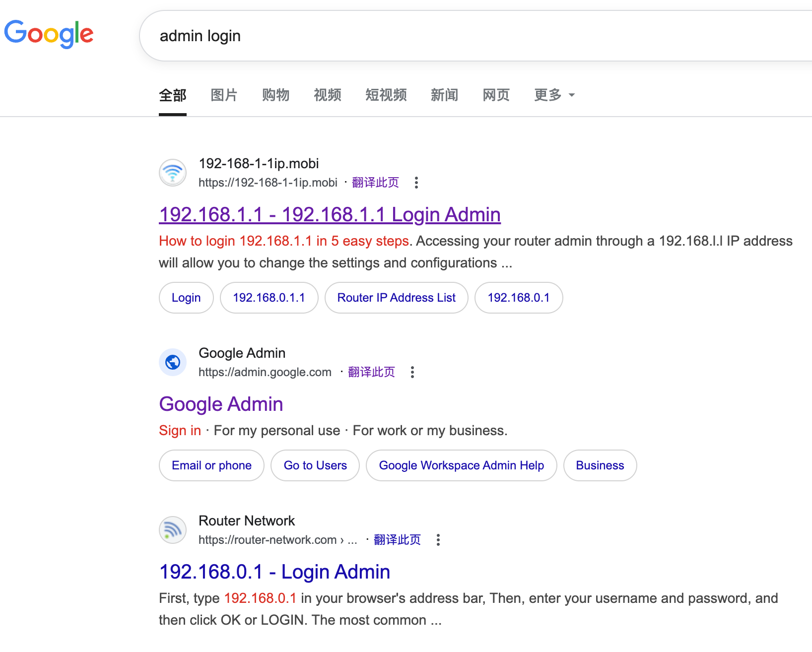This screenshot has height=652, width=812.
Task: Open the three-dot menu for the first result
Action: point(416,183)
